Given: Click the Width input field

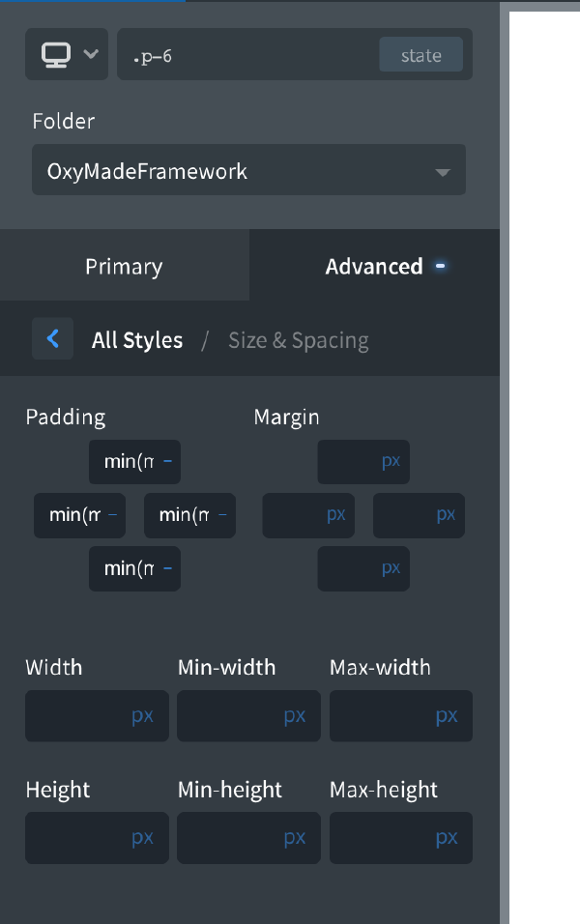Looking at the screenshot, I should pyautogui.click(x=97, y=715).
